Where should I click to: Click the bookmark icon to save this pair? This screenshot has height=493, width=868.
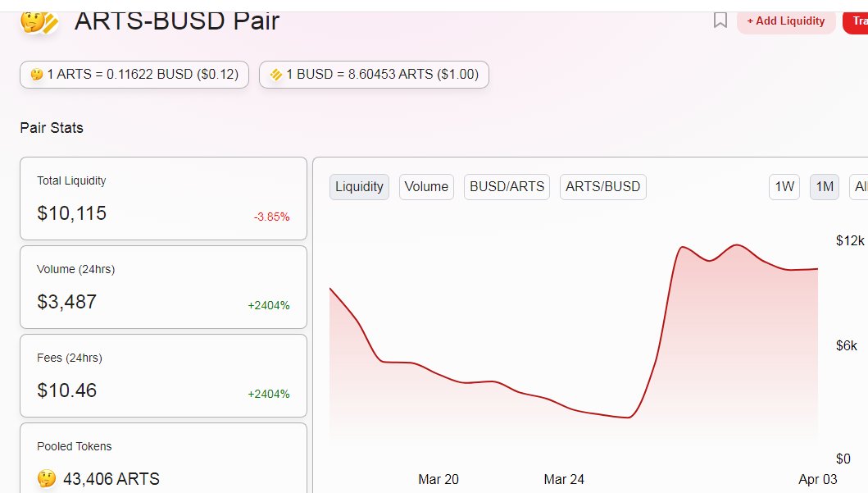click(x=720, y=21)
